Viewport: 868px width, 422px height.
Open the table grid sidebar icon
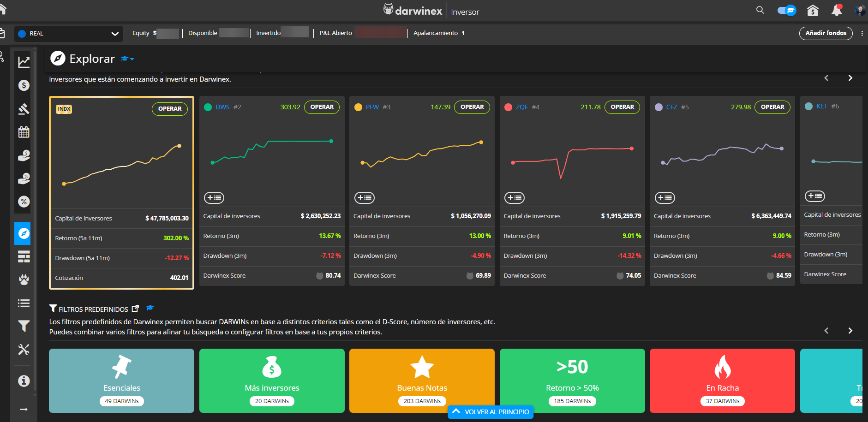coord(24,256)
